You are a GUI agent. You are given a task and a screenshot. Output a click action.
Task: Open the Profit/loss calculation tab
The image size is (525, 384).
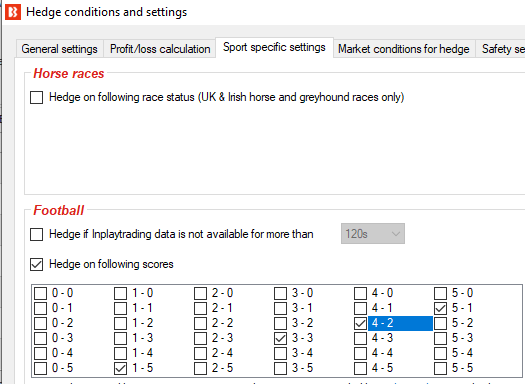160,49
